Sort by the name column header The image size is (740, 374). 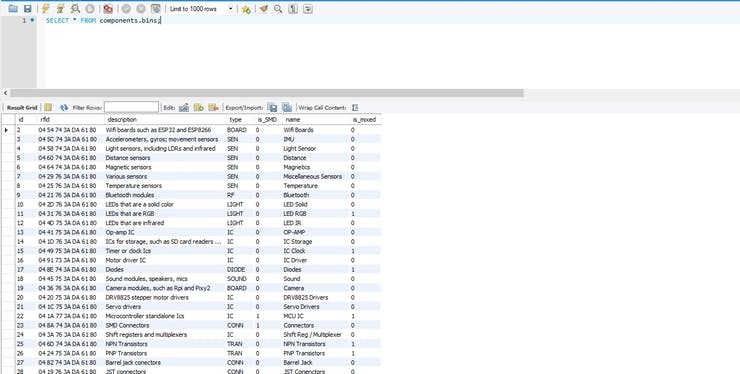click(x=316, y=119)
